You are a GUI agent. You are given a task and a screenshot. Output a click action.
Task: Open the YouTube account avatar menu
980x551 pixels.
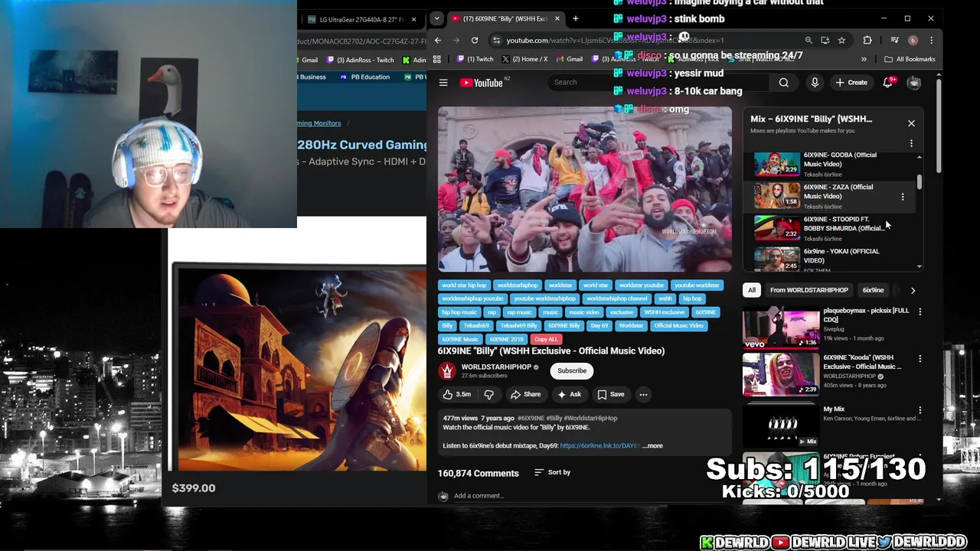pyautogui.click(x=913, y=83)
